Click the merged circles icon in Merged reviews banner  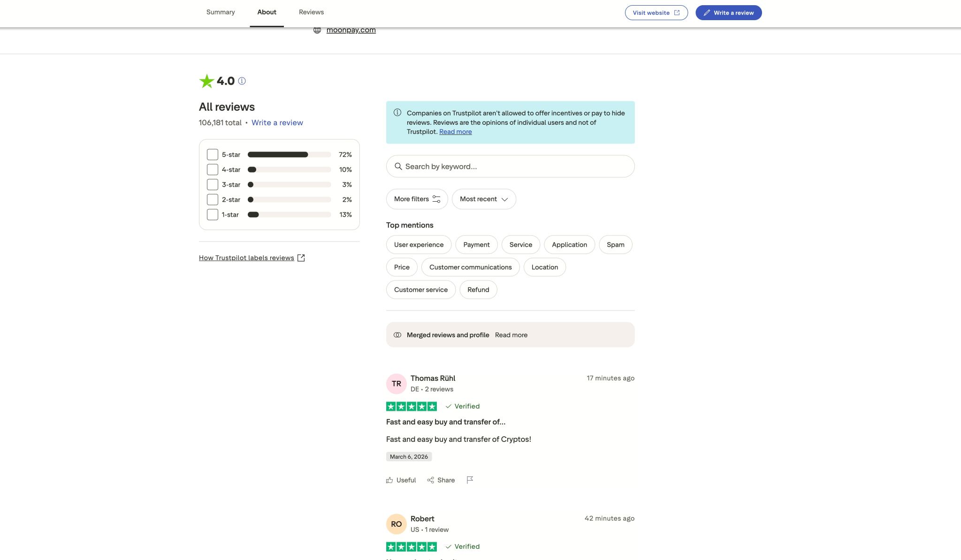tap(397, 335)
